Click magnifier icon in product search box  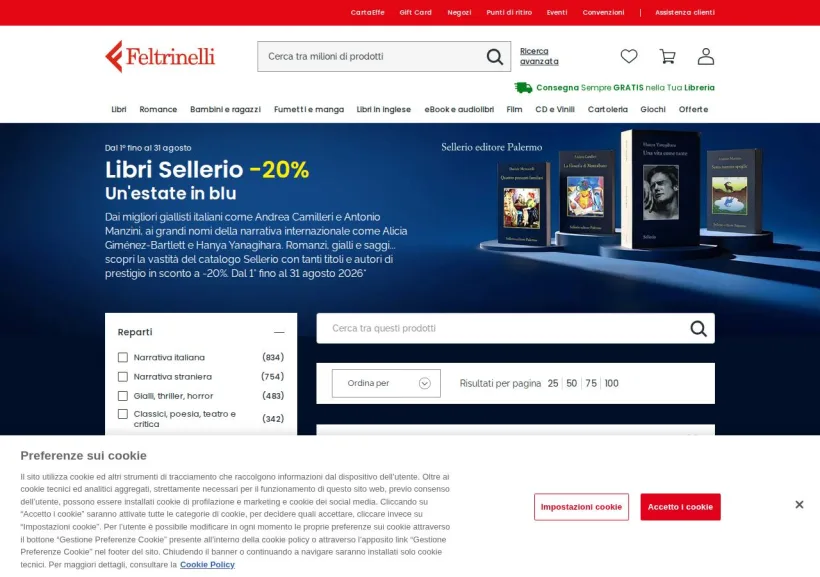(x=698, y=329)
